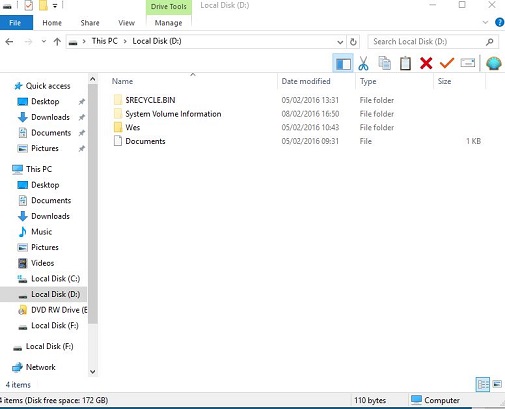This screenshot has height=409, width=505.
Task: Open pinned Documents under Quick access
Action: coord(51,133)
